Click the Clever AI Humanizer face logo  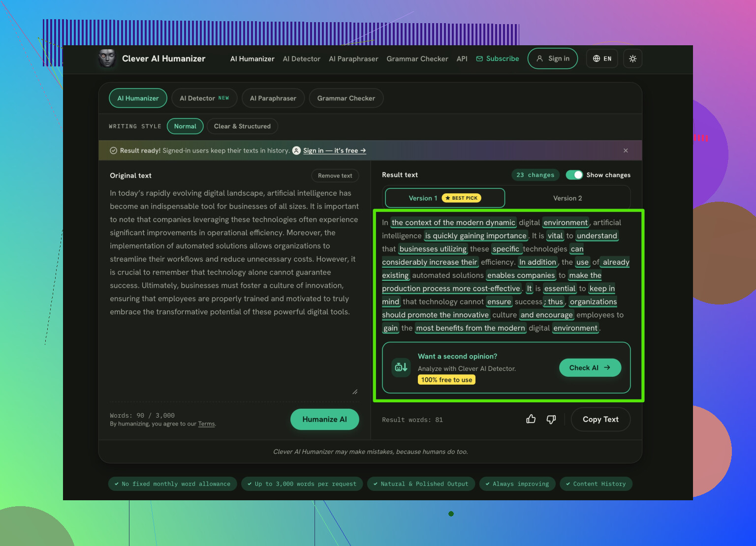click(107, 59)
